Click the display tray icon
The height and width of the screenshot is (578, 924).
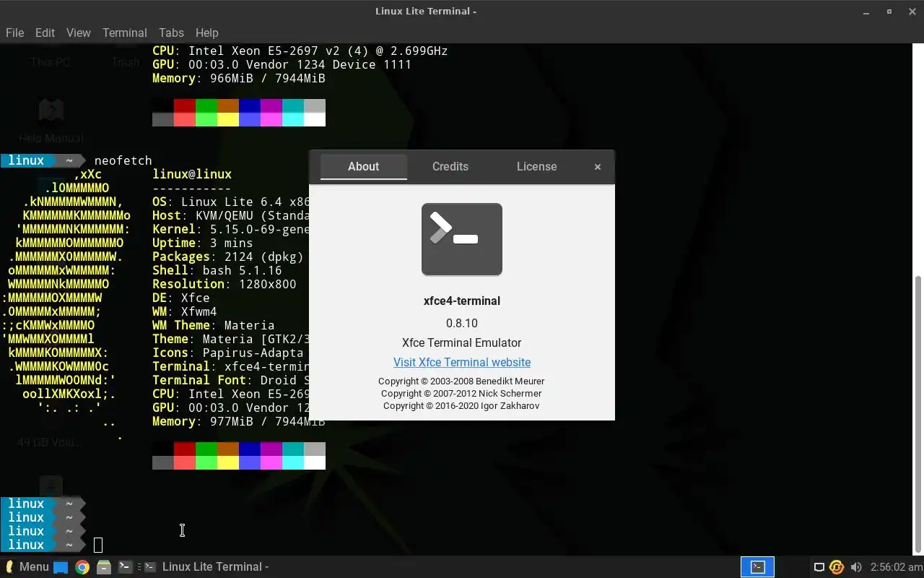[x=819, y=567]
